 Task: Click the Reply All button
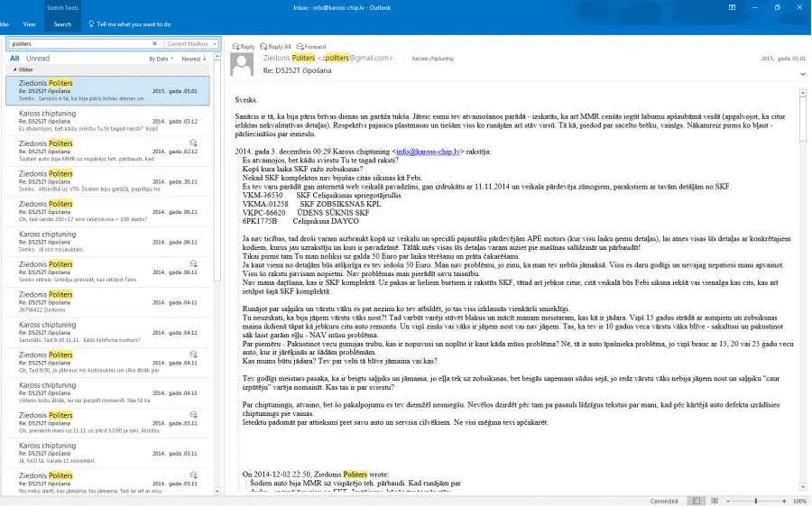tap(275, 47)
